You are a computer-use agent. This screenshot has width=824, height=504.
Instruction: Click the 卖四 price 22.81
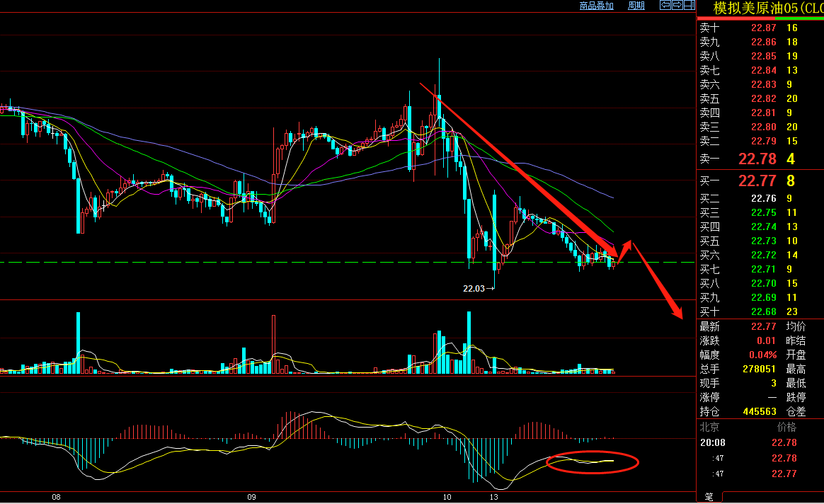764,113
